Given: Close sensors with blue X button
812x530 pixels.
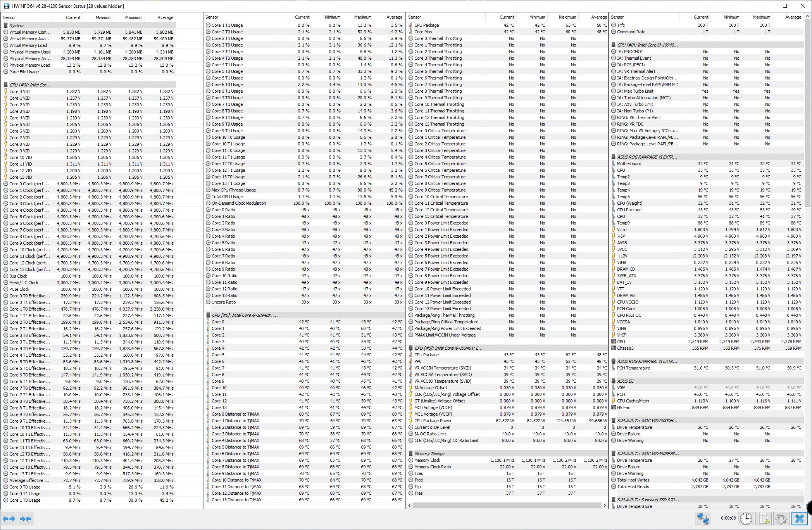Looking at the screenshot, I should pos(799,519).
